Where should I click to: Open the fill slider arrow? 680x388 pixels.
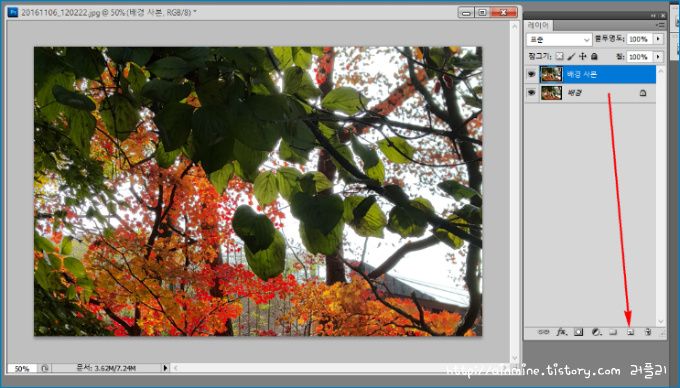pos(658,57)
